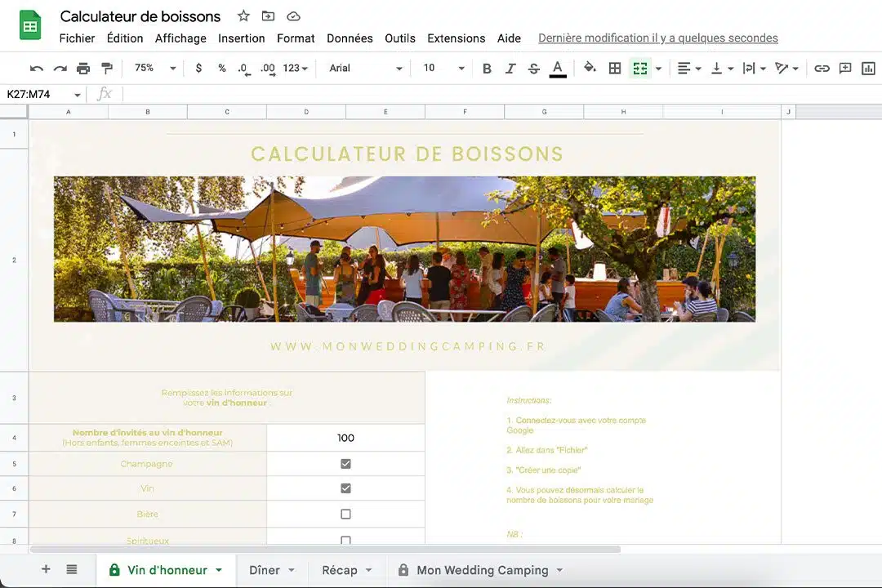Check the Spiritueux checkbox
This screenshot has height=588, width=882.
(x=346, y=540)
